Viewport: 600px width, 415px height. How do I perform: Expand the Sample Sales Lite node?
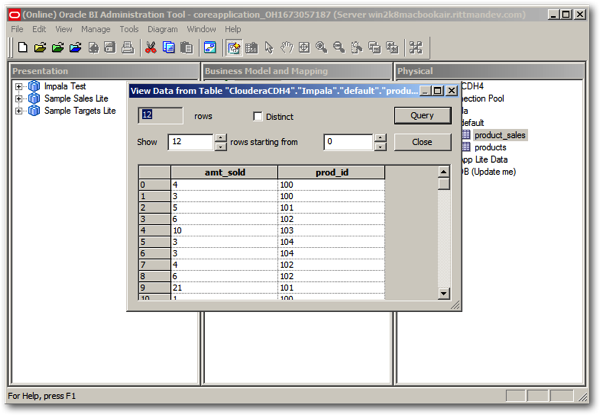[x=18, y=99]
